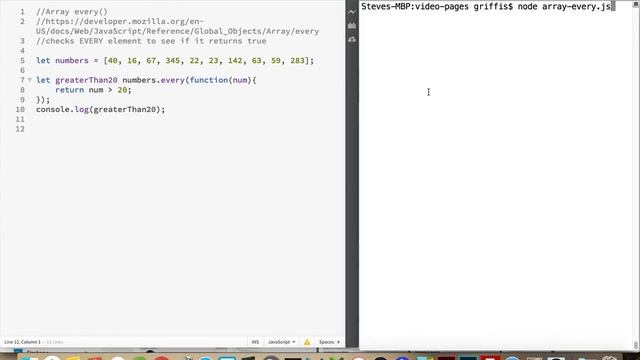Click the Line 12, Column 1 status text

[22, 342]
